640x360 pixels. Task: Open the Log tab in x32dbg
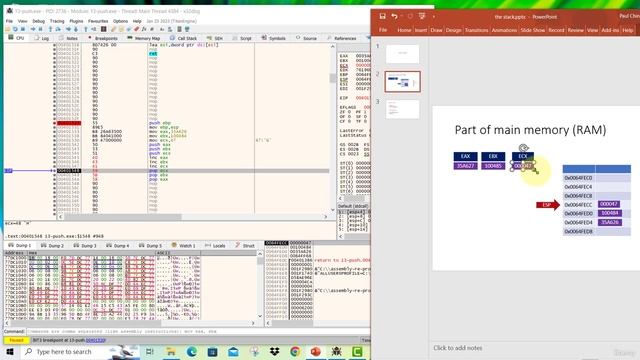[x=42, y=38]
